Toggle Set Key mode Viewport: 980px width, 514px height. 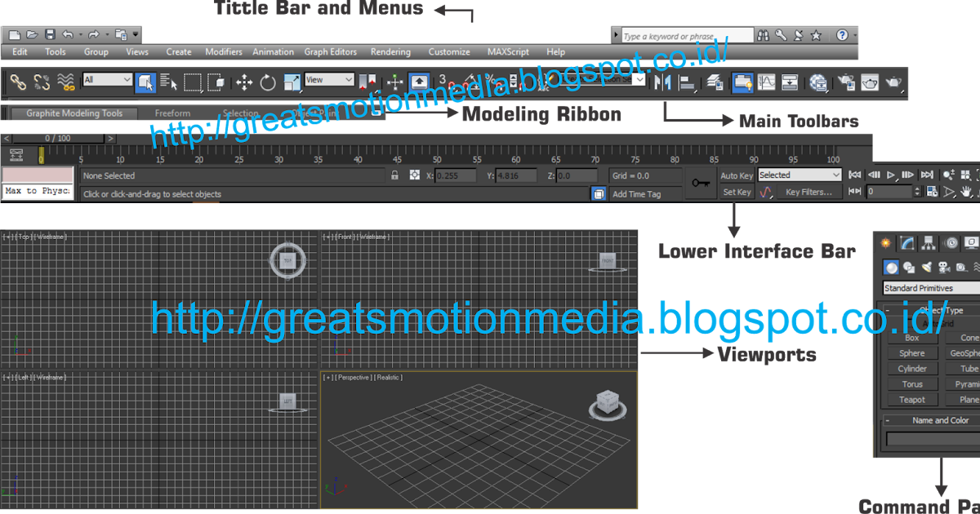[x=737, y=192]
